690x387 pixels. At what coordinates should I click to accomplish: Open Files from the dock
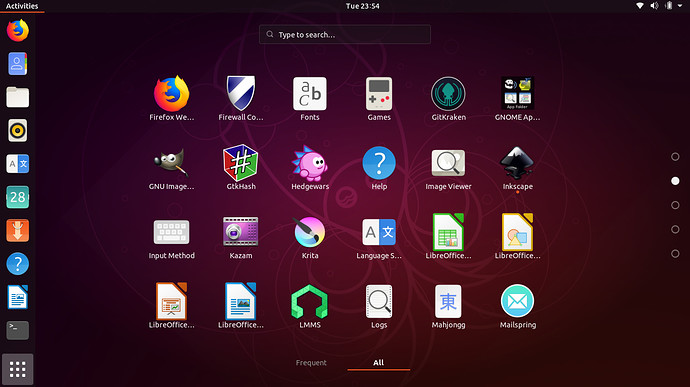(18, 97)
